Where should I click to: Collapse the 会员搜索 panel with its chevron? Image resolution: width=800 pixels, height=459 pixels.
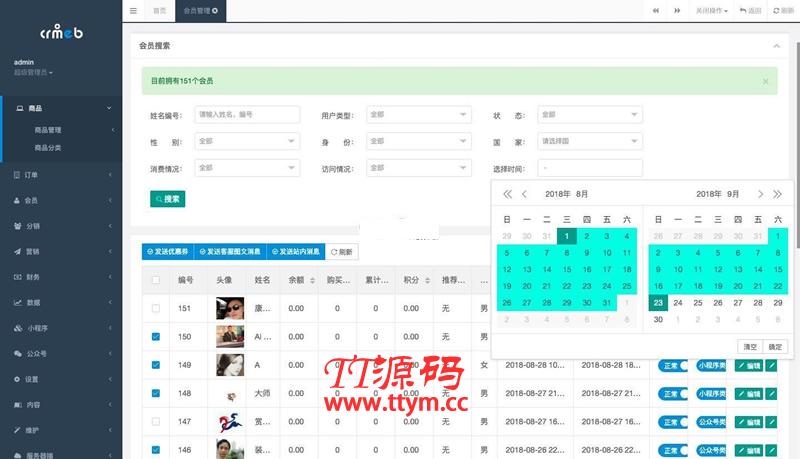(x=777, y=46)
